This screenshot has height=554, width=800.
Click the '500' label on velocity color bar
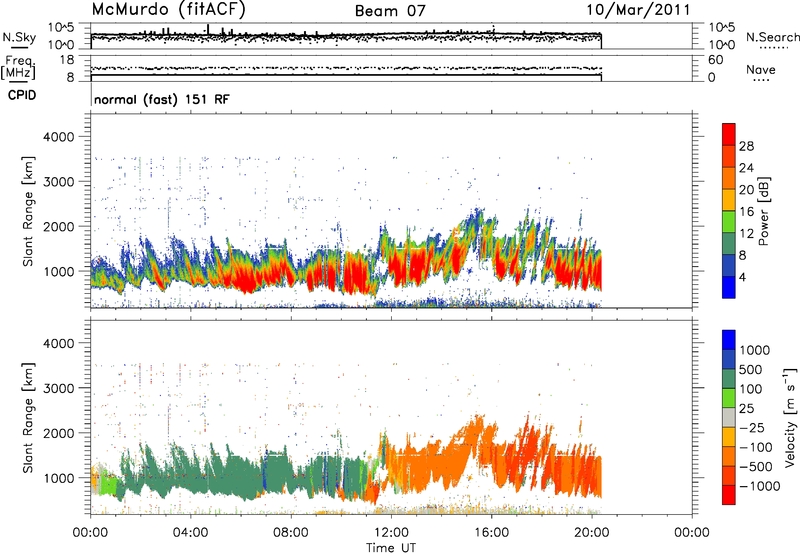coord(751,369)
